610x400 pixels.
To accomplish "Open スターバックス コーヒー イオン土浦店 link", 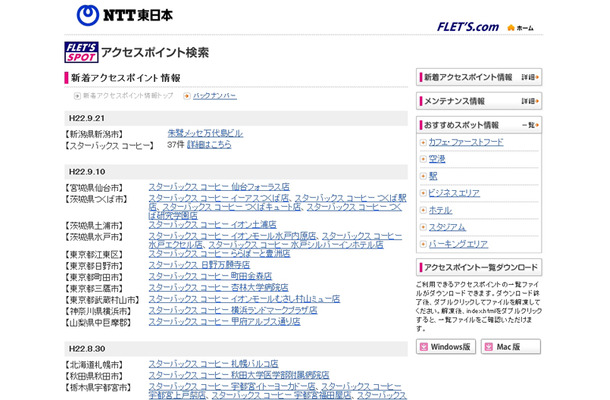I will tap(212, 225).
